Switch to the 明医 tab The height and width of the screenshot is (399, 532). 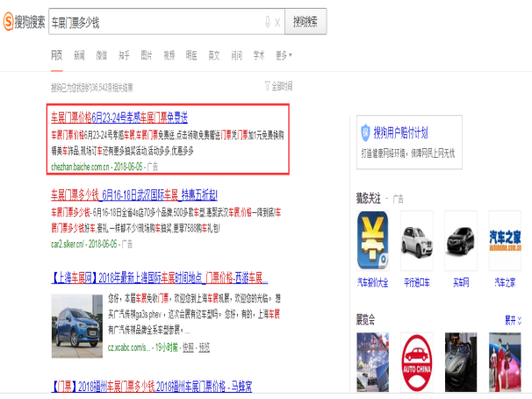191,55
